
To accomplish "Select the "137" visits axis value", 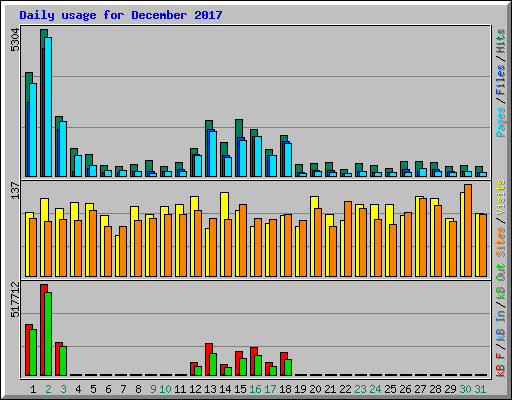I will pyautogui.click(x=15, y=190).
